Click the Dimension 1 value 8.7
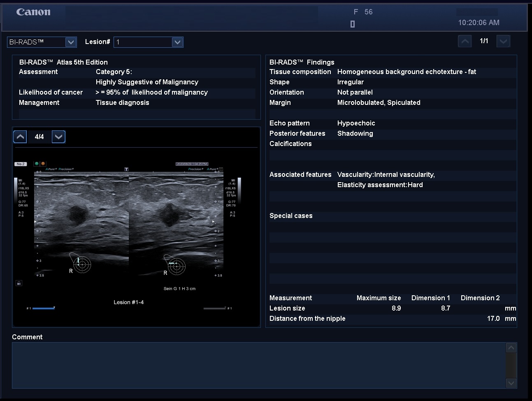The image size is (532, 401). coord(446,308)
